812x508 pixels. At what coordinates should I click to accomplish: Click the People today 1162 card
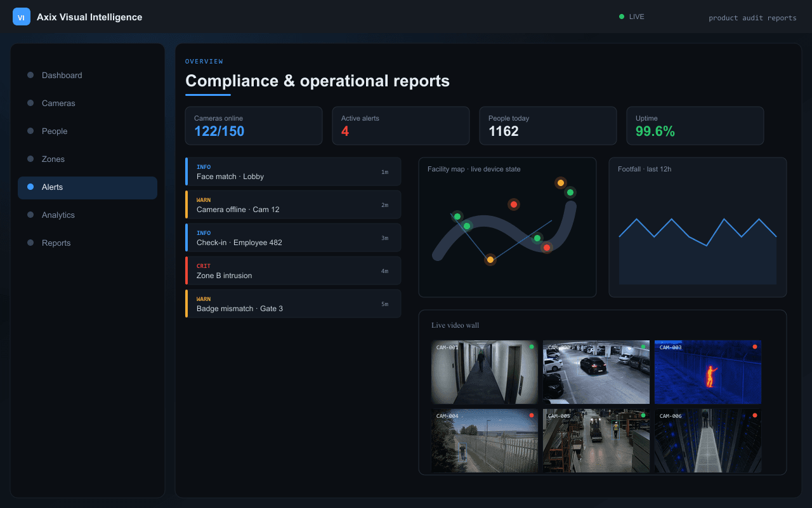548,126
